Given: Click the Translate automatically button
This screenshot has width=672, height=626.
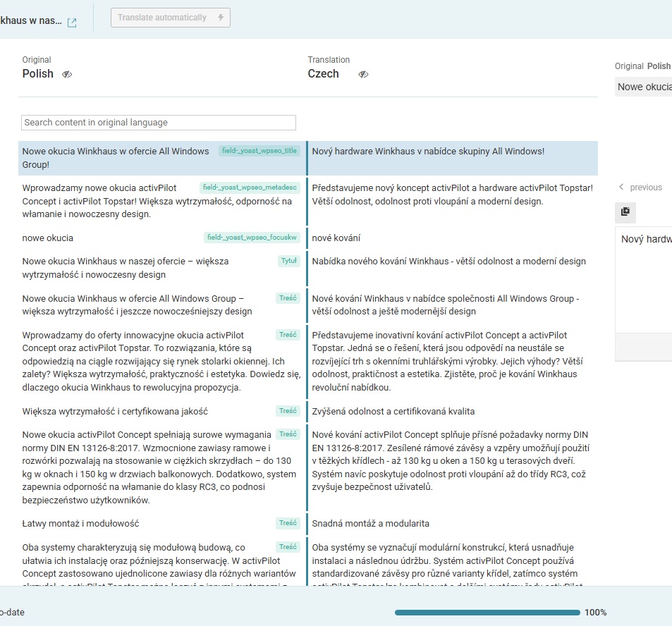Looking at the screenshot, I should (x=171, y=18).
